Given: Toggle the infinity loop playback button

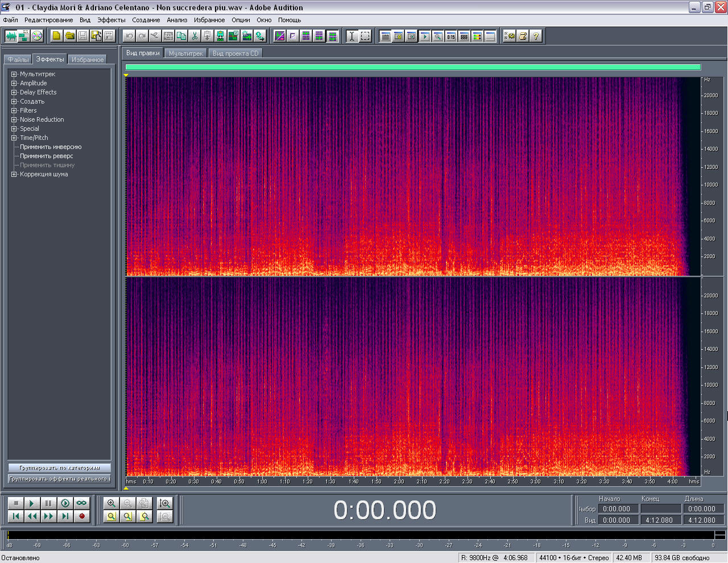Looking at the screenshot, I should tap(81, 503).
